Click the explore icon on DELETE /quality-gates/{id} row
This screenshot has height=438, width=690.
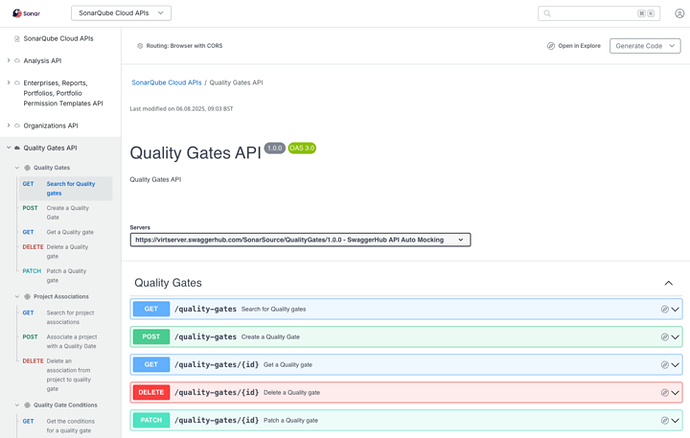coord(664,392)
